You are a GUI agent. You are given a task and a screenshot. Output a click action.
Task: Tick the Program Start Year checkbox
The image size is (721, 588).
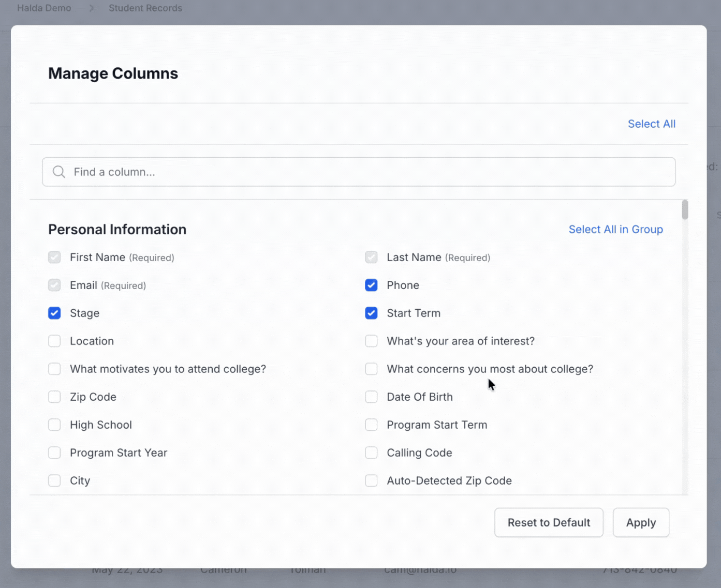(x=54, y=453)
